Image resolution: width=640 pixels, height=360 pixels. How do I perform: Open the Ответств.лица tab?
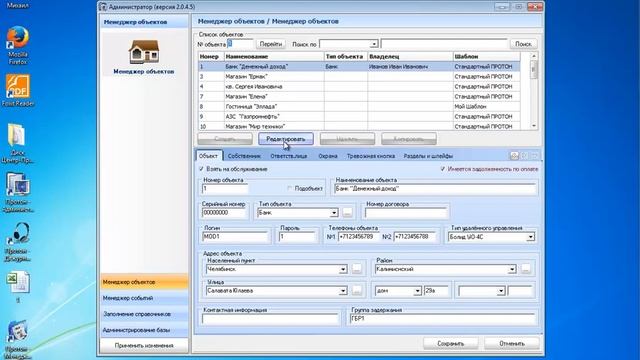(x=289, y=156)
